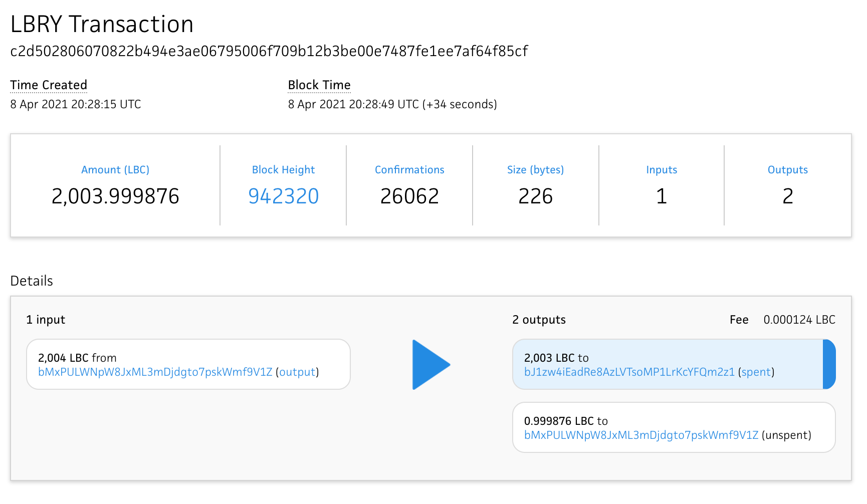Screen dimensions: 867x504
Task: Click the time created value 8 Apr 2021 20:28:15 UTC
Action: click(x=76, y=104)
